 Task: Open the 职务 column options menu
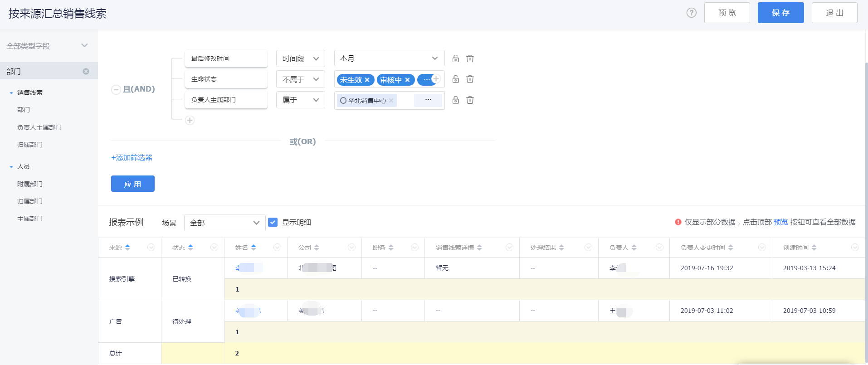pos(414,247)
